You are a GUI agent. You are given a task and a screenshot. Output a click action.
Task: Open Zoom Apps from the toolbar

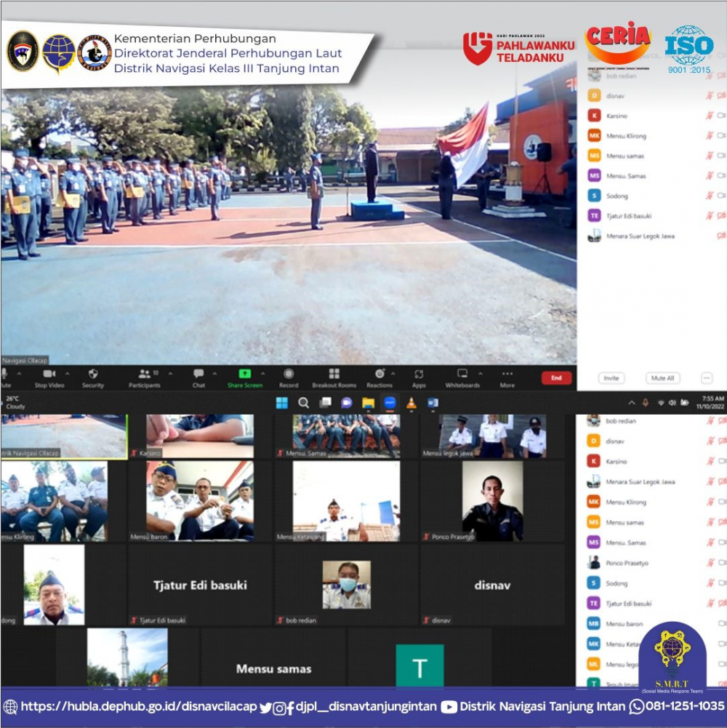(x=419, y=378)
